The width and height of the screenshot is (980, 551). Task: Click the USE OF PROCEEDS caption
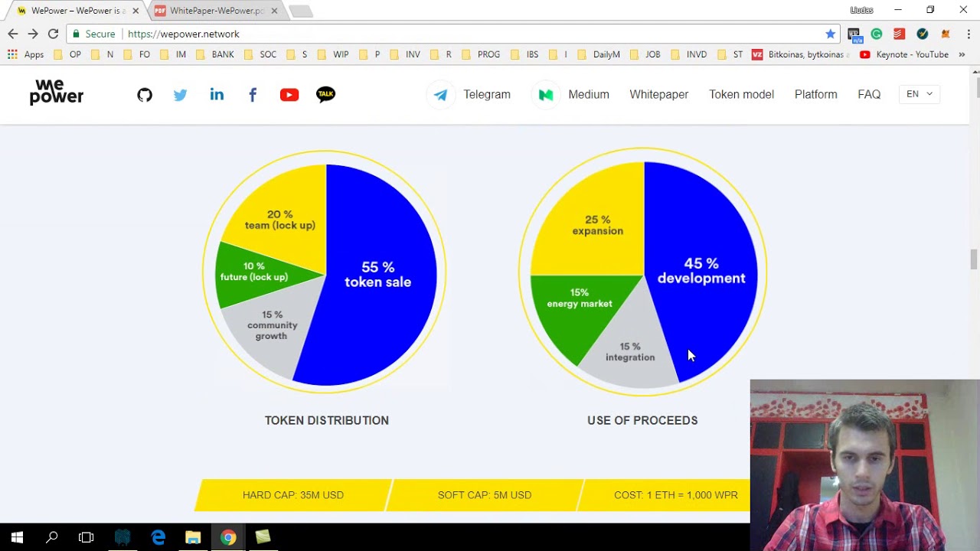[642, 420]
